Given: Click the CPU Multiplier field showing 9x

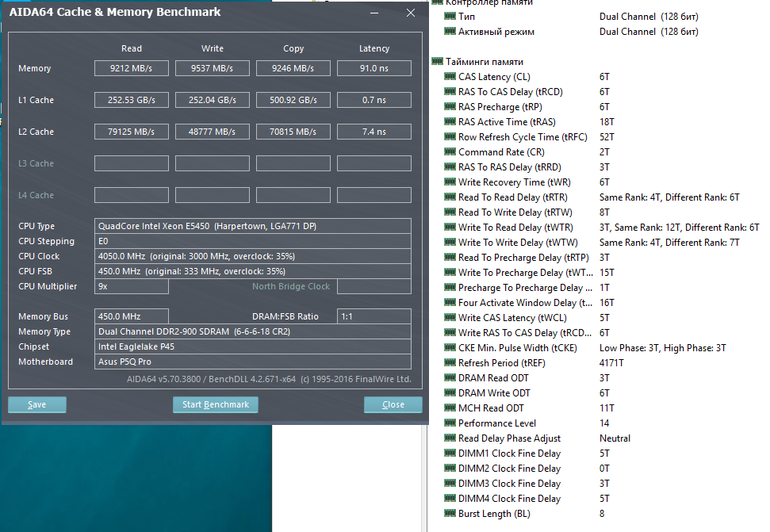Looking at the screenshot, I should tap(132, 286).
